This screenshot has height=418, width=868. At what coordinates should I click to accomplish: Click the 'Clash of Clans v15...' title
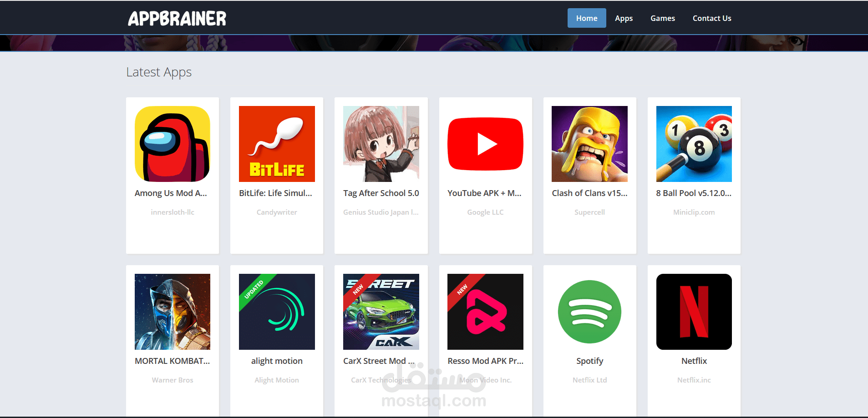(589, 193)
